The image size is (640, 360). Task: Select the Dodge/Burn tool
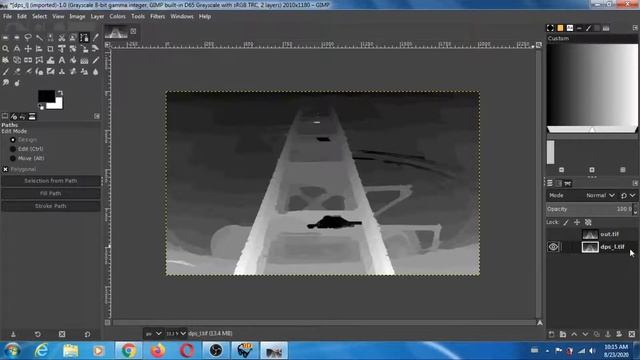(x=17, y=83)
